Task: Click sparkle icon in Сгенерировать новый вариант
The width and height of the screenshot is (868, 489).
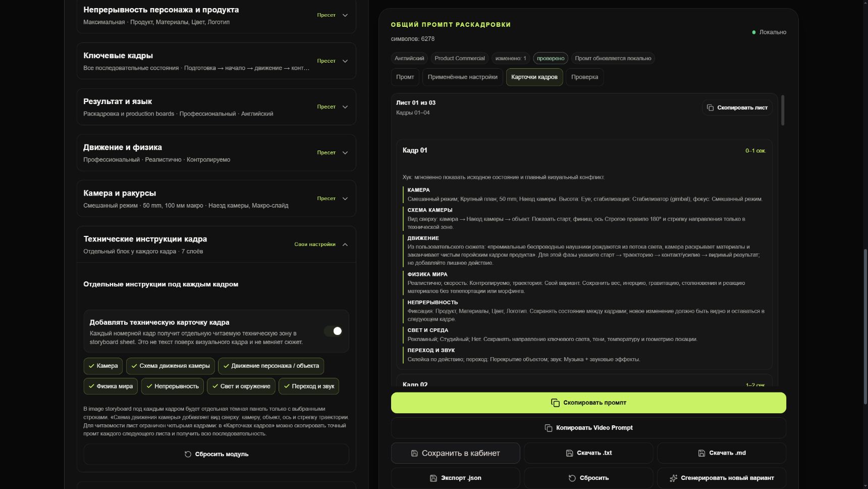Action: 673,478
